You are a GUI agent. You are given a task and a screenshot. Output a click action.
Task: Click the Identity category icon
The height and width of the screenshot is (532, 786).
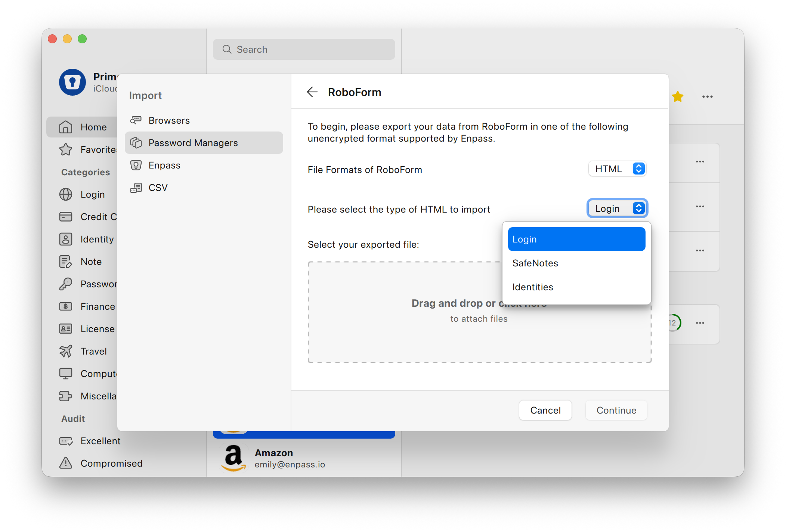pyautogui.click(x=66, y=239)
